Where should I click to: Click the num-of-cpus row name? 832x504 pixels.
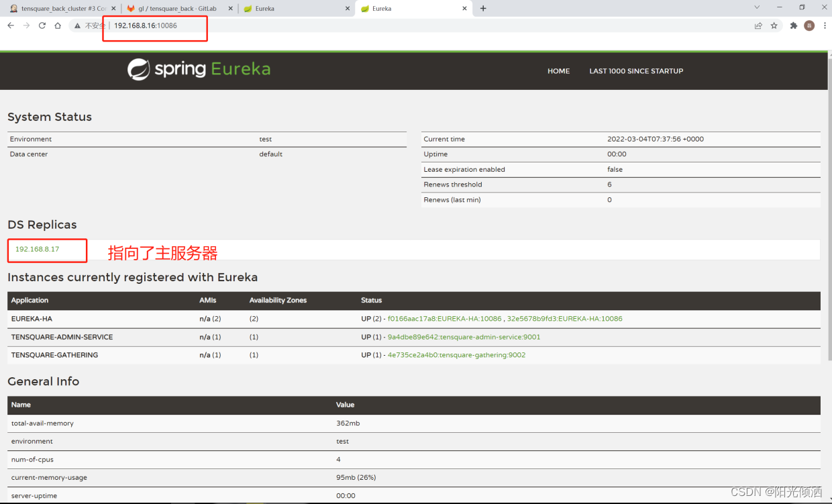tap(32, 460)
